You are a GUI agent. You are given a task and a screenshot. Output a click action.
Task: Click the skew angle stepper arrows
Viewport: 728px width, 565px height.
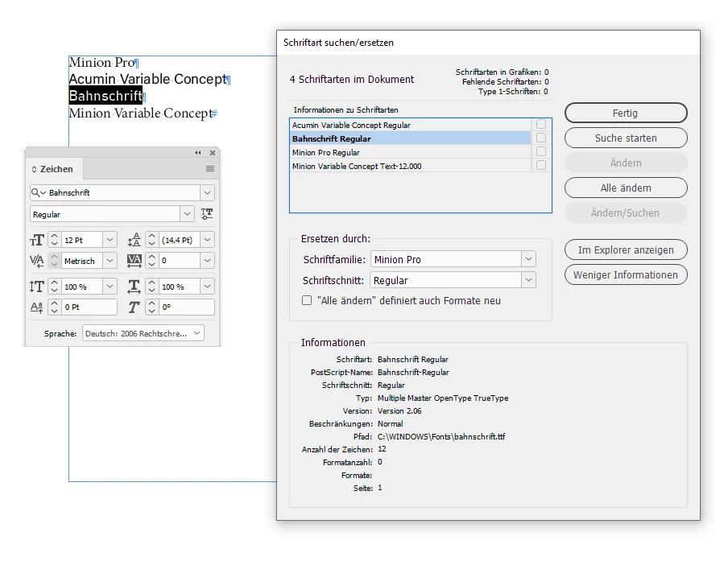tap(152, 307)
